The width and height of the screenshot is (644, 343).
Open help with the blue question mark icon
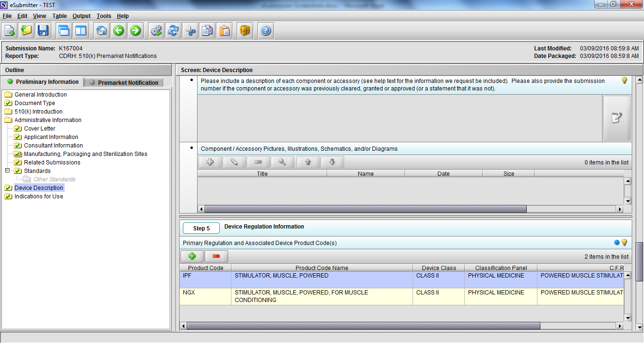[265, 31]
